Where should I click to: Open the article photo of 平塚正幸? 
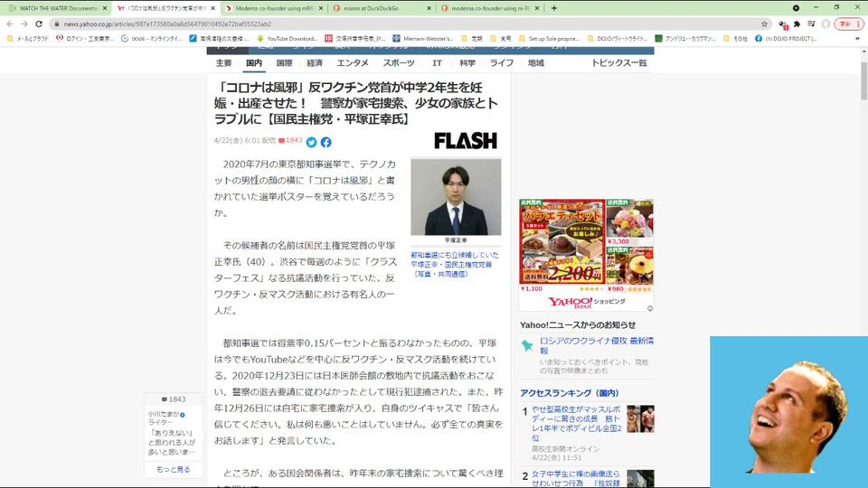tap(456, 197)
